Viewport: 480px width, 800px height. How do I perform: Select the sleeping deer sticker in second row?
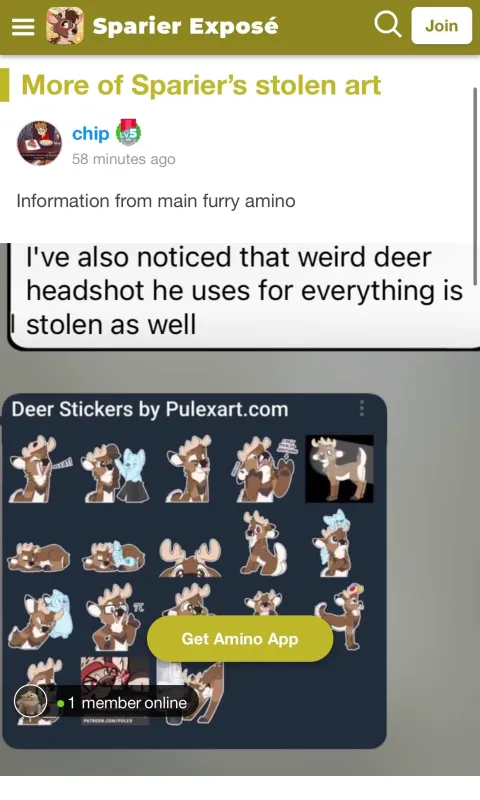coord(38,557)
